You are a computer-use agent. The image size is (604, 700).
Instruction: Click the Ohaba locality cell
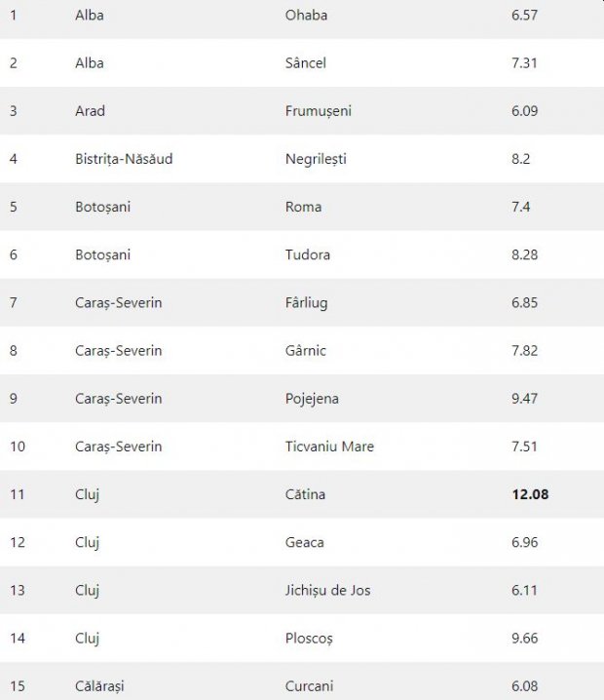point(306,16)
